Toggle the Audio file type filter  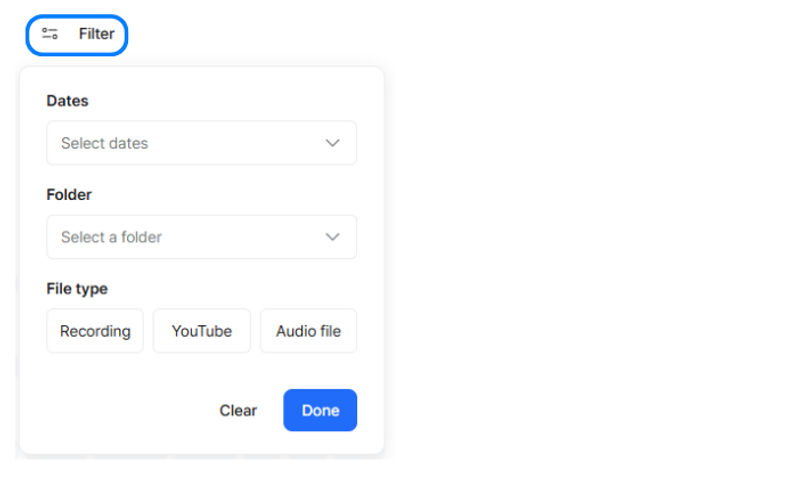[308, 331]
